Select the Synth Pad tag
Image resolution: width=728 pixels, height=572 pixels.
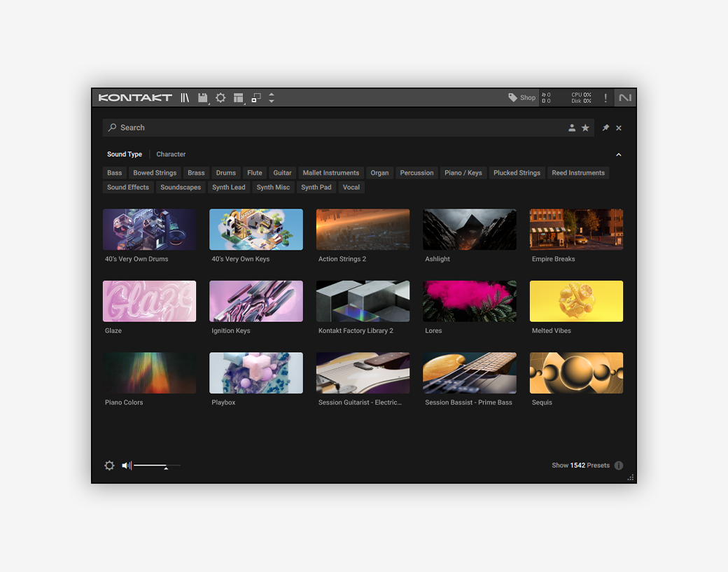[x=316, y=187]
